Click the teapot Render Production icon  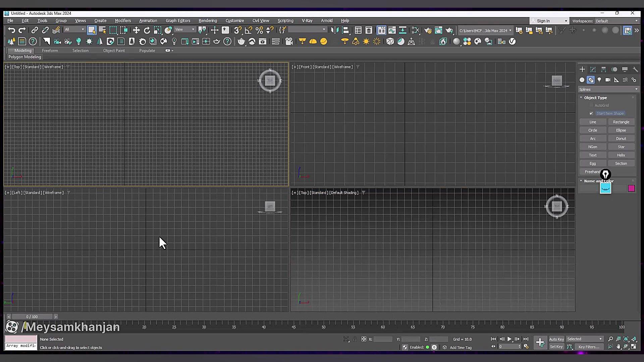click(449, 31)
